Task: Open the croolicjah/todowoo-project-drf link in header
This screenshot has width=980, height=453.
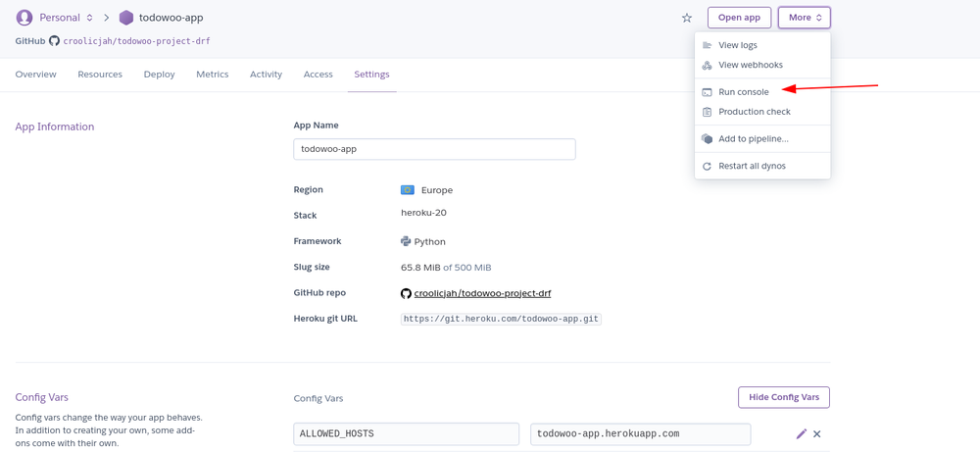Action: pos(137,40)
